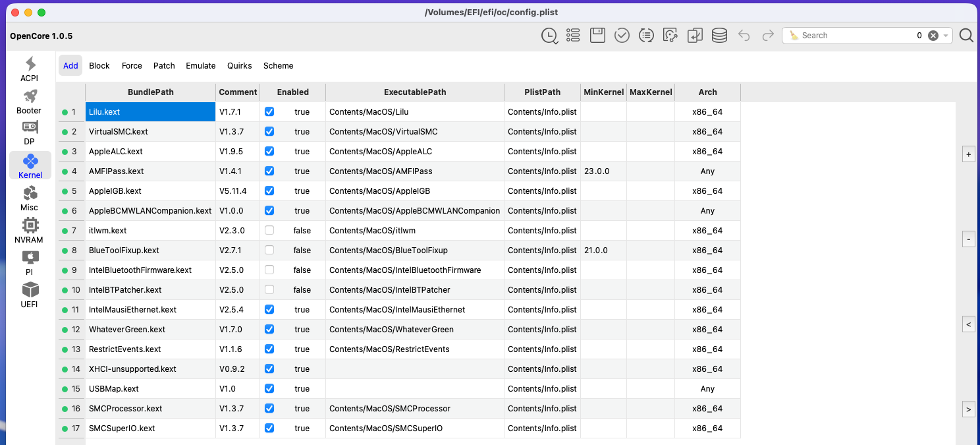The image size is (980, 445).
Task: Click the minus button to remove row
Action: point(968,239)
